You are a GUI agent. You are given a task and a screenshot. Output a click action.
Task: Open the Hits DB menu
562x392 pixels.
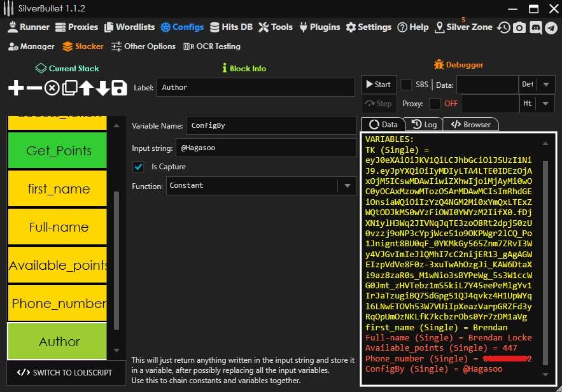click(x=232, y=27)
